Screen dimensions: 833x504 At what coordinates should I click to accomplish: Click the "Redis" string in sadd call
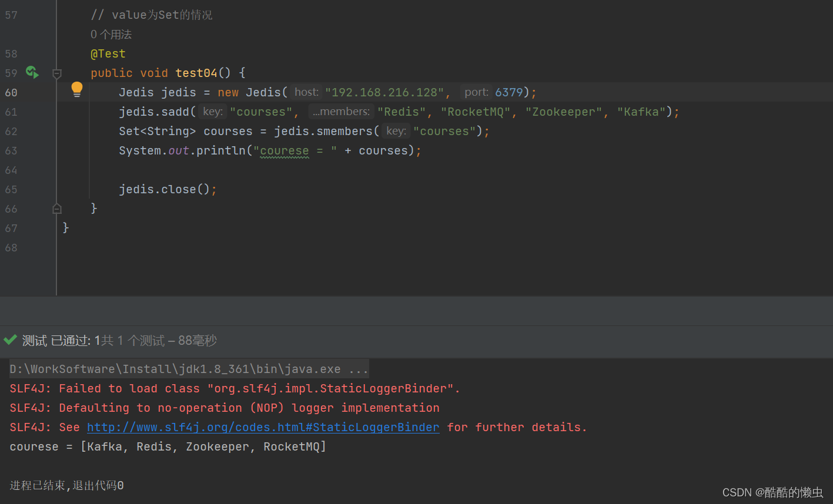click(402, 112)
